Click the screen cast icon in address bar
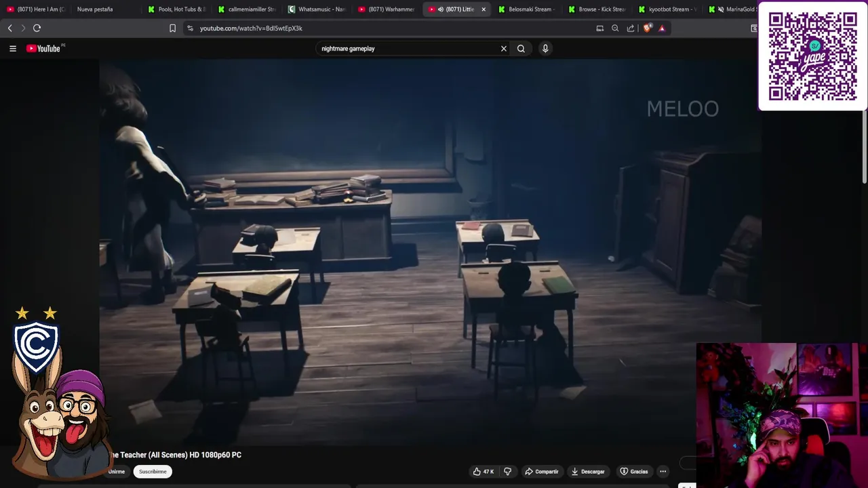The image size is (868, 488). pyautogui.click(x=599, y=28)
